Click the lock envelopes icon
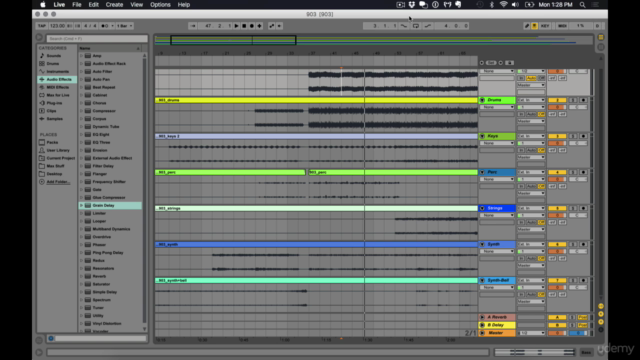 point(510,63)
